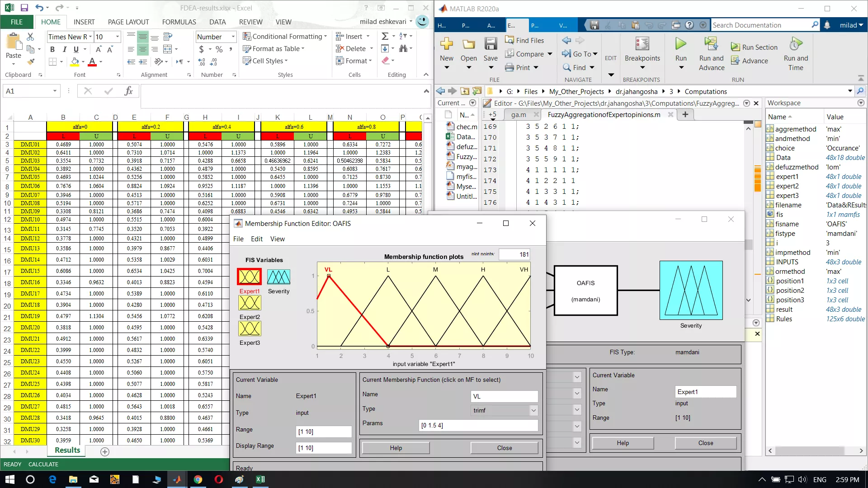Viewport: 868px width, 488px height.
Task: Open the PAGE LAYOUT ribbon tab
Action: (128, 22)
